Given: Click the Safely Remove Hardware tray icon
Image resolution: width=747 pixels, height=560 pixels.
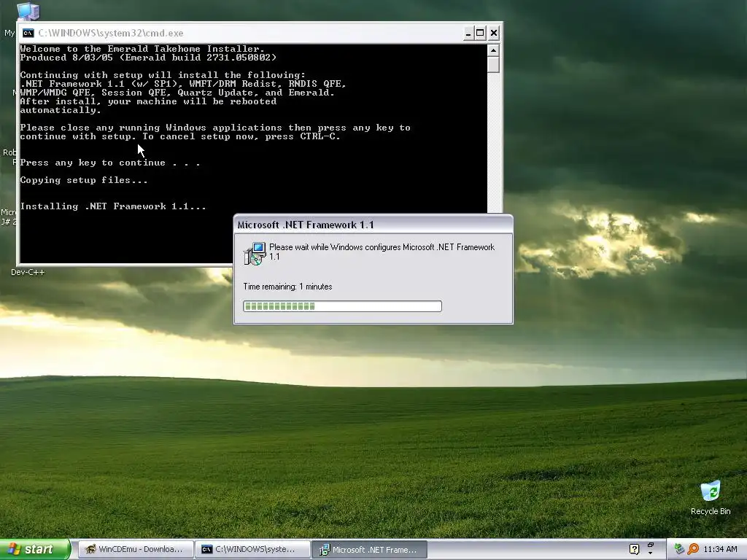Looking at the screenshot, I should pos(679,549).
